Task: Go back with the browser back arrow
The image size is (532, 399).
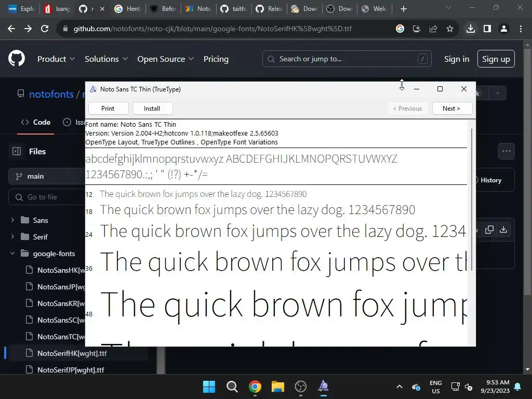Action: [11, 29]
